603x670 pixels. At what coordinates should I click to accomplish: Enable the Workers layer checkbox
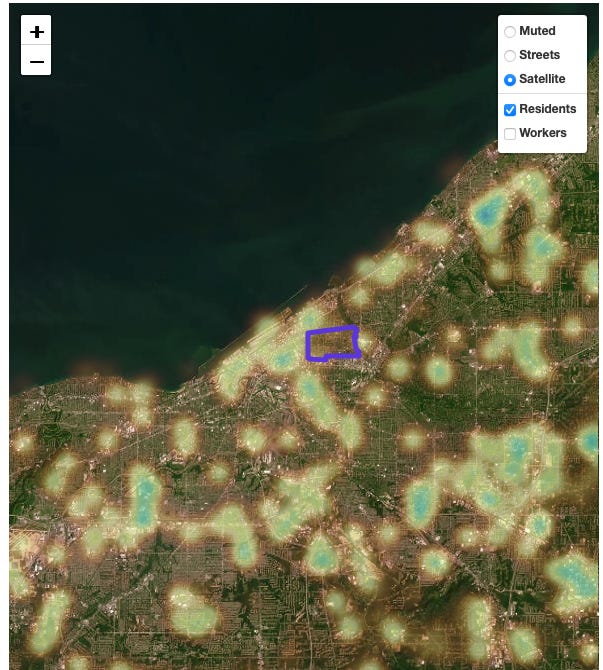[x=510, y=134]
